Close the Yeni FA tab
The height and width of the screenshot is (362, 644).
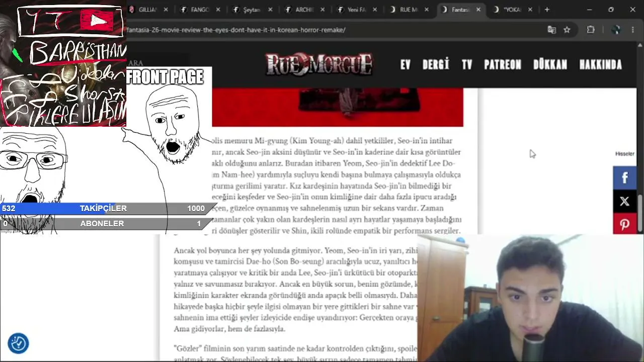coord(375,10)
